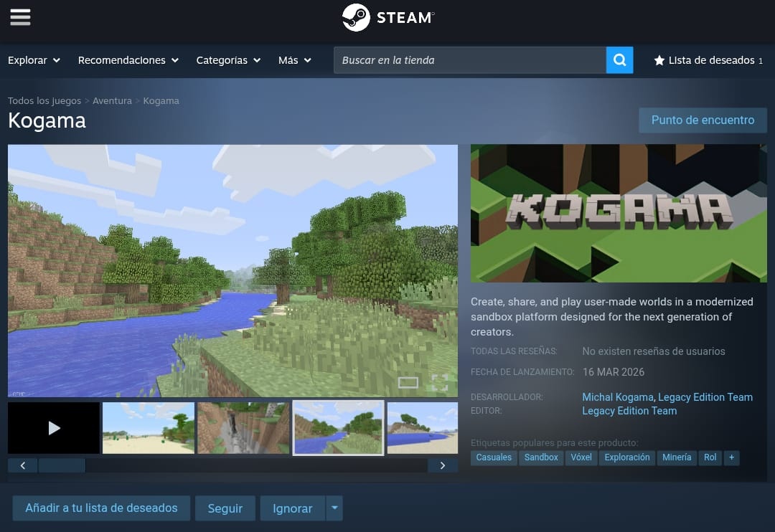Select the partially visible lake thumbnail
Screen dimensions: 775x532
click(423, 428)
